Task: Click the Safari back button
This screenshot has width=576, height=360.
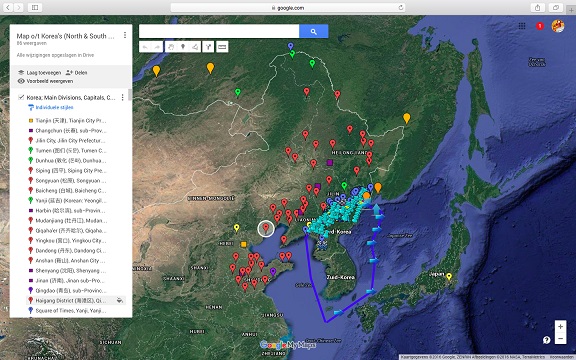Action: (8, 7)
